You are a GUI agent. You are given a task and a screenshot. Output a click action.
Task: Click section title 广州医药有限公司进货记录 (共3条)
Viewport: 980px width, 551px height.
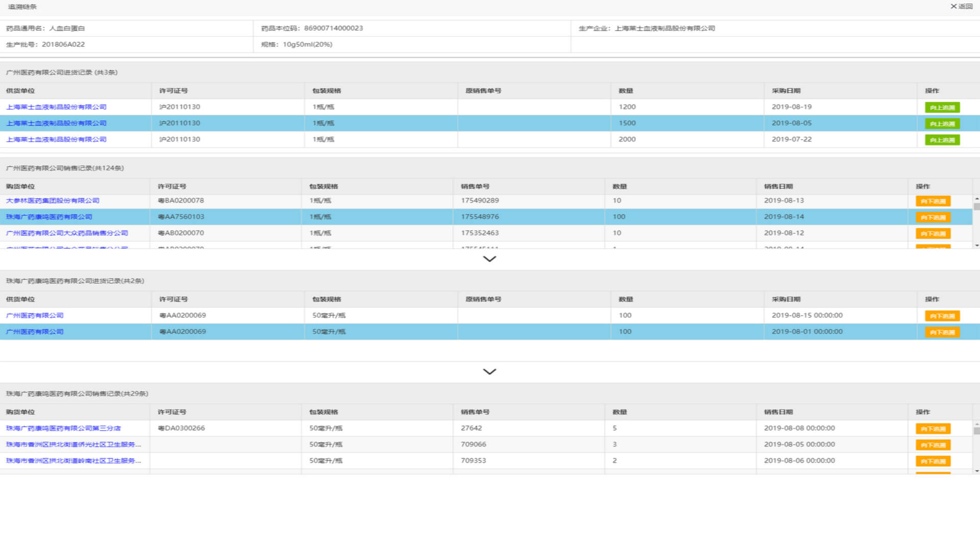click(62, 72)
